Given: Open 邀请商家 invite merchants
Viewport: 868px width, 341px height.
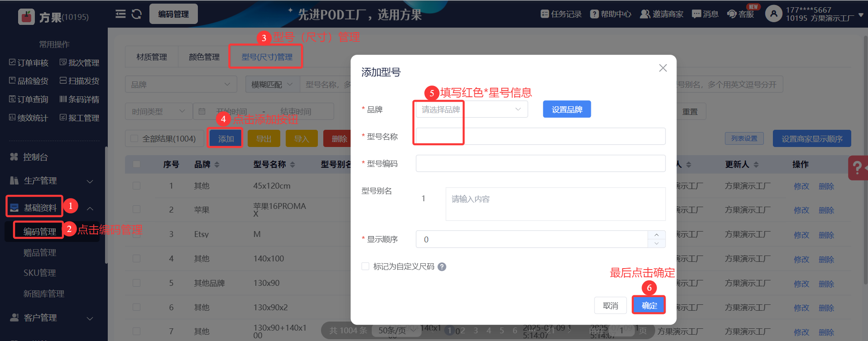Looking at the screenshot, I should coord(662,14).
